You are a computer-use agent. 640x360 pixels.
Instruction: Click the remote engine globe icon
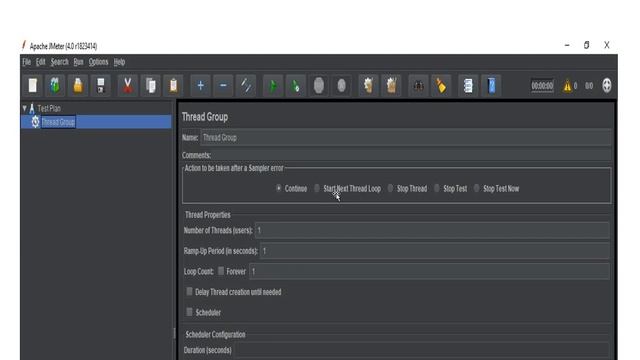click(607, 86)
